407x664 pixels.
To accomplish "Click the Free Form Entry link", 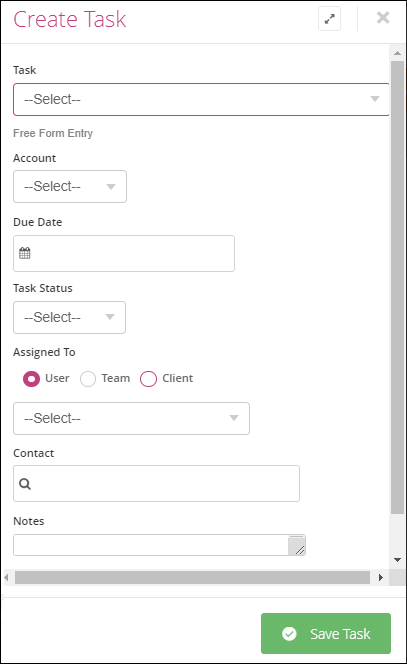I will click(53, 133).
